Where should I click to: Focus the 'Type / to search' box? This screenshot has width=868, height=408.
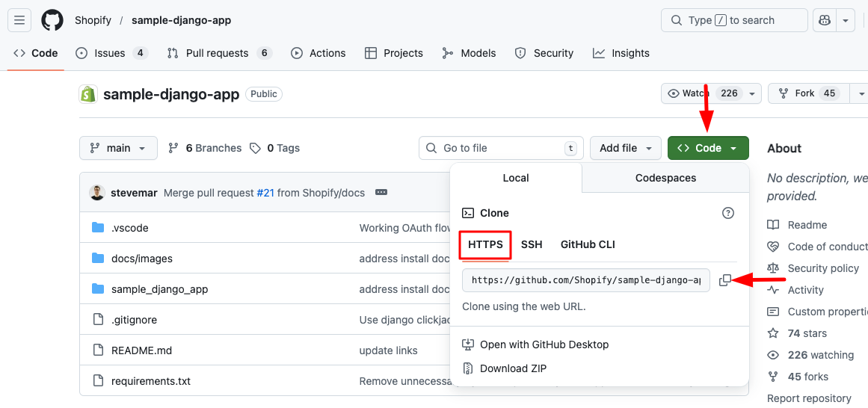click(x=734, y=20)
